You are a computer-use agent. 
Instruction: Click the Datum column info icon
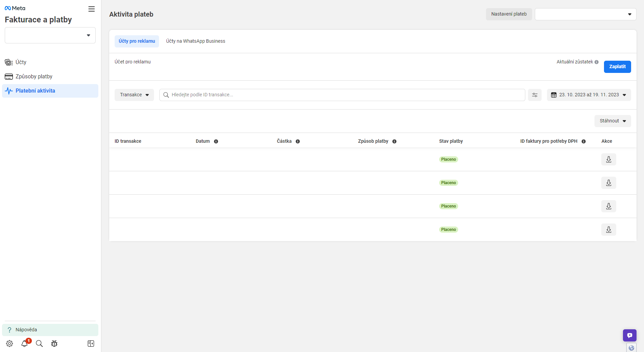[216, 141]
